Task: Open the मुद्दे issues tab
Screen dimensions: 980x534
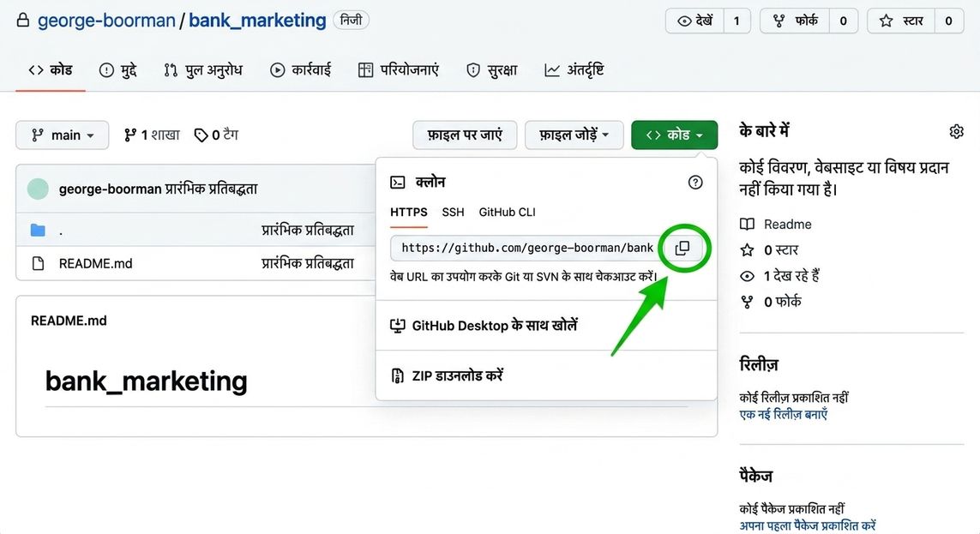Action: 118,70
